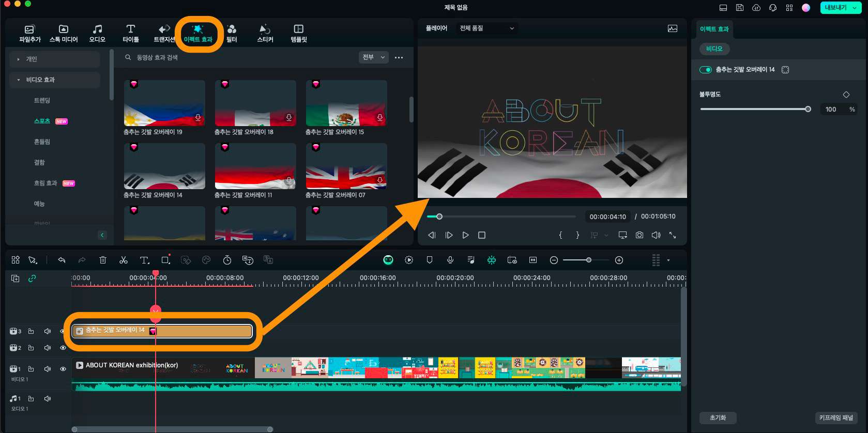Add keyframe diamond for 불투명도

(x=846, y=95)
